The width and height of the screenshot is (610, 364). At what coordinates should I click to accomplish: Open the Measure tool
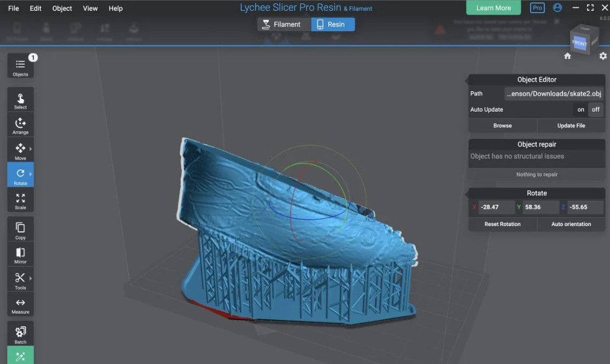pos(20,305)
